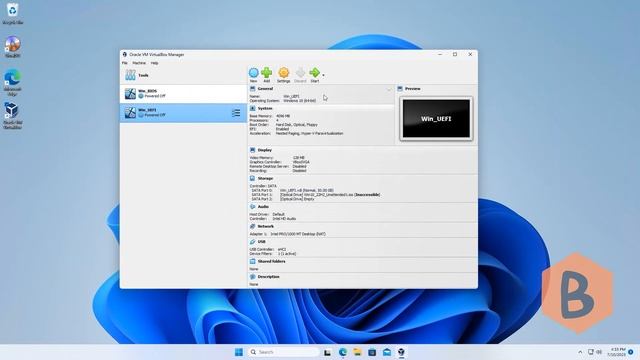Screen dimensions: 640x360
Task: Click the Discard toolbar icon
Action: coord(300,73)
